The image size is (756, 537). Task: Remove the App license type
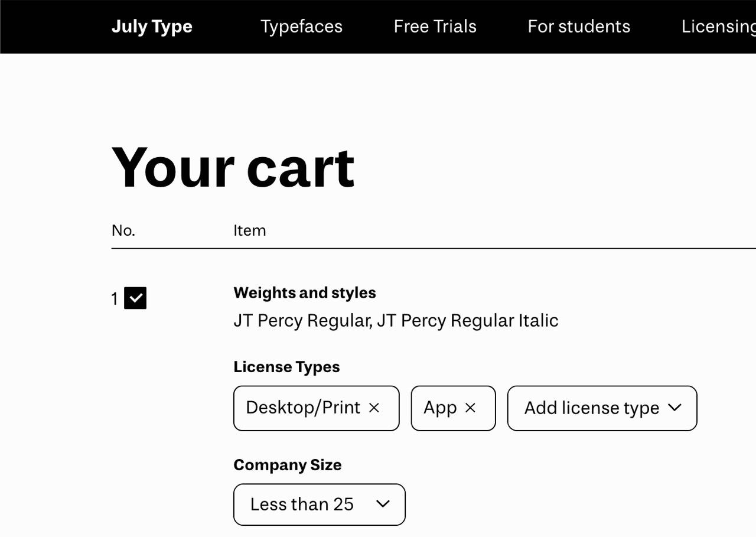pyautogui.click(x=470, y=408)
